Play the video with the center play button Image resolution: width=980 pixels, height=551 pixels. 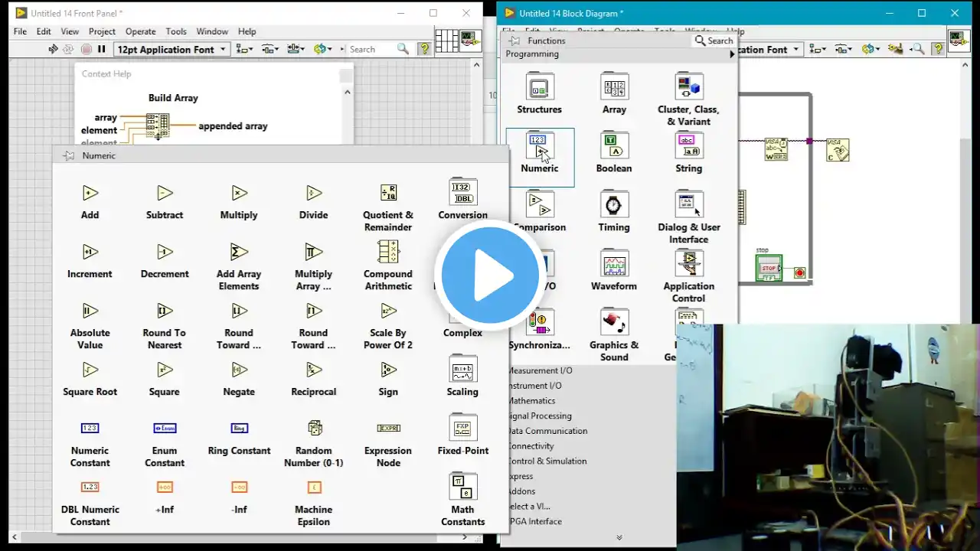(490, 275)
